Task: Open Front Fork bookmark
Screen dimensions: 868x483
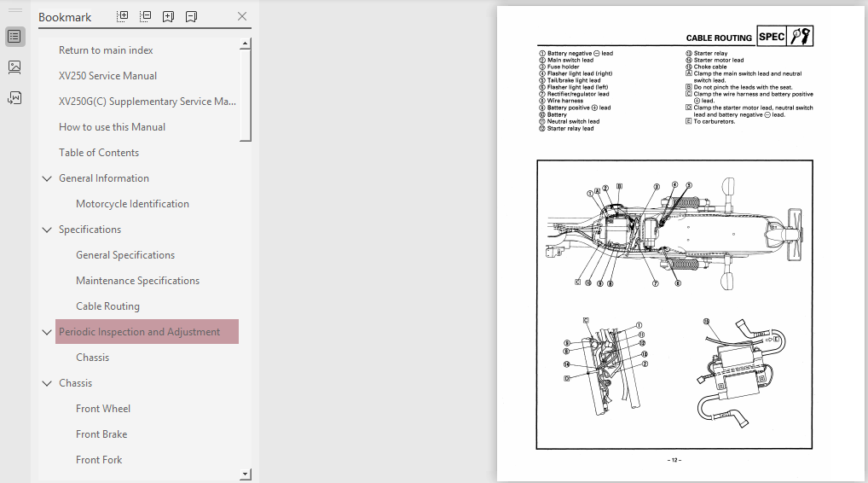Action: tap(99, 460)
